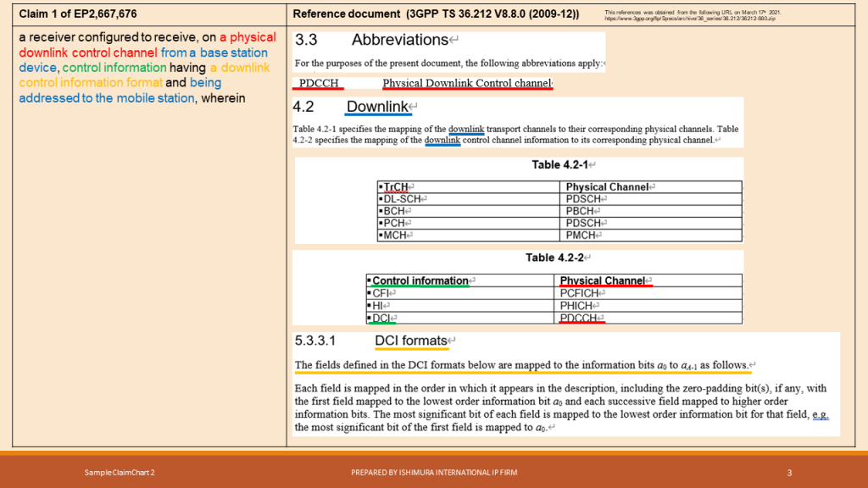
Task: Click the "PREPARED BY ISHIMURA INTERNATIONAL IP FIRM" footer
Action: 434,473
